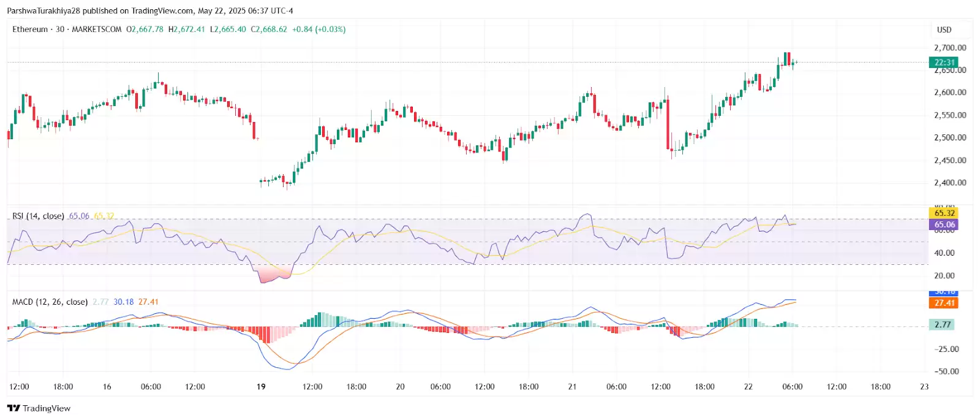The image size is (980, 420).
Task: Click the purple 65.06 RSI value tag
Action: click(x=944, y=224)
